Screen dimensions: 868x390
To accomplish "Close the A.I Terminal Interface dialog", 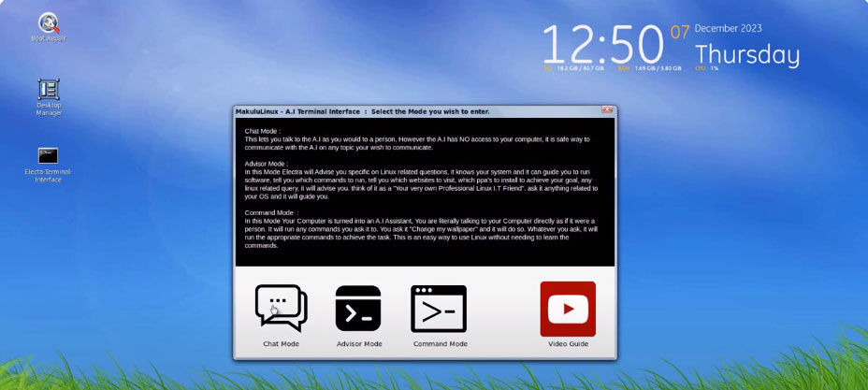I will coord(607,110).
